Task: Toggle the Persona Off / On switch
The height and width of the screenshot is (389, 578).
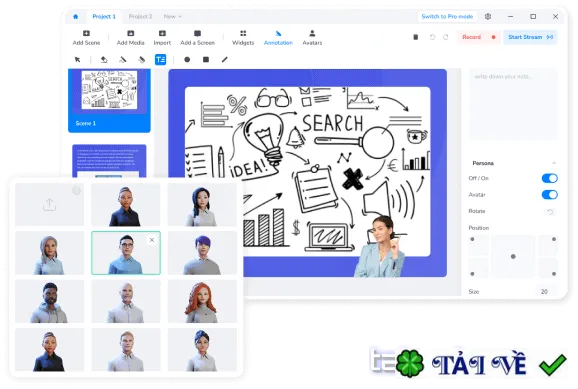Action: coord(549,178)
